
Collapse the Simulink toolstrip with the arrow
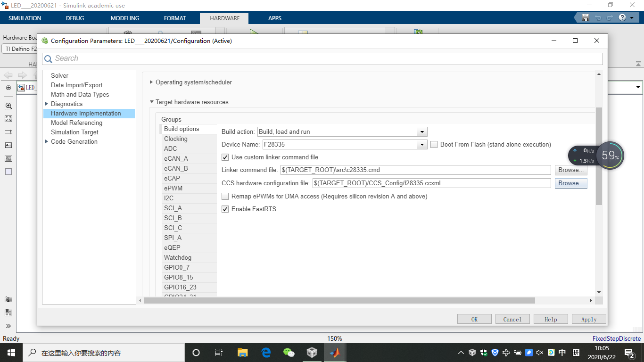(638, 64)
